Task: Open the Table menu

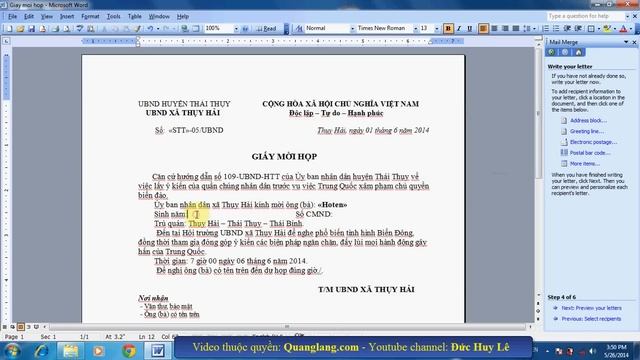Action: coord(134,16)
